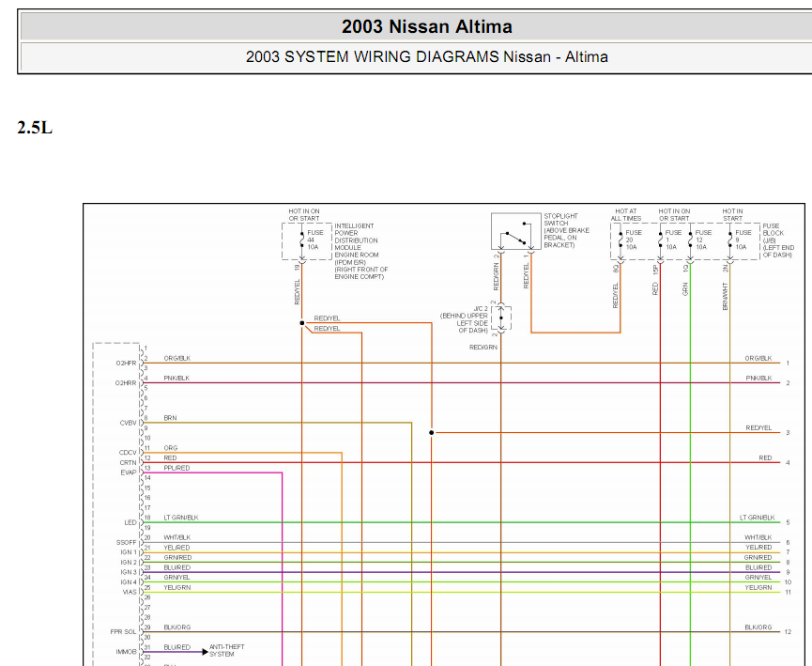The image size is (812, 666).
Task: Click "HOT IN ON OR START" above FUSE 1
Action: [674, 214]
